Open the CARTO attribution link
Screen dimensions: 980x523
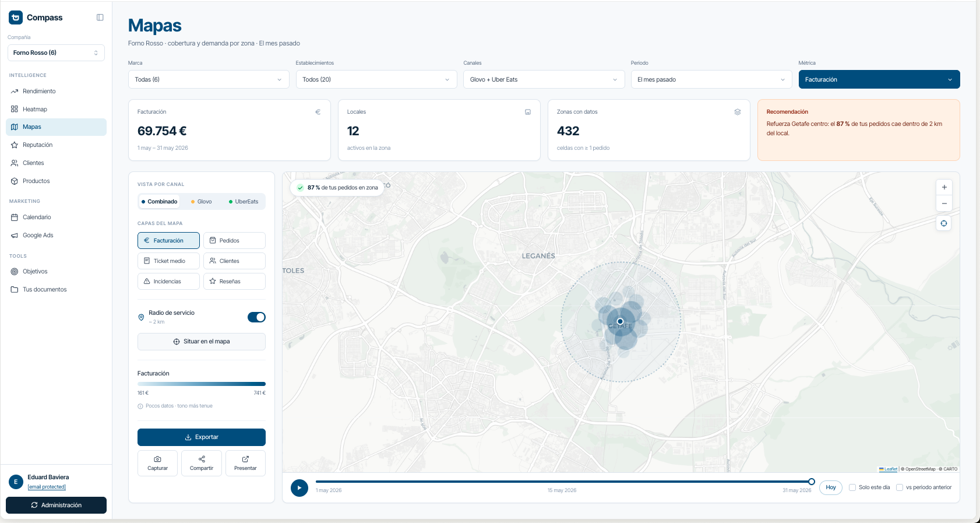pos(950,469)
